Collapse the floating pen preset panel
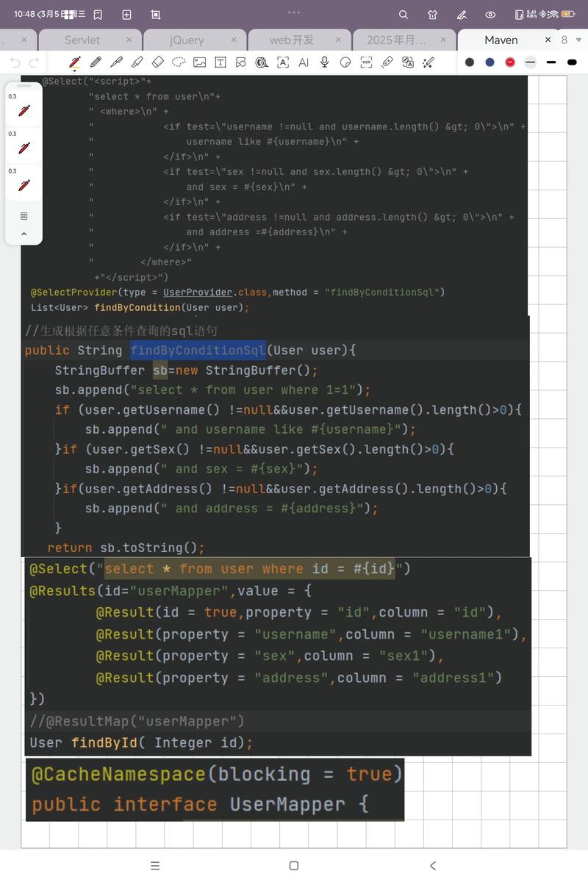 click(24, 234)
